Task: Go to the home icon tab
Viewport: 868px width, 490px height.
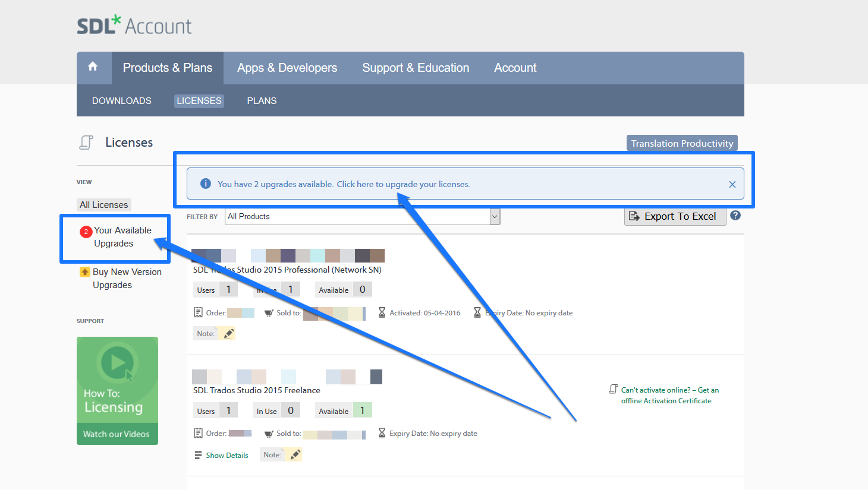Action: click(93, 67)
